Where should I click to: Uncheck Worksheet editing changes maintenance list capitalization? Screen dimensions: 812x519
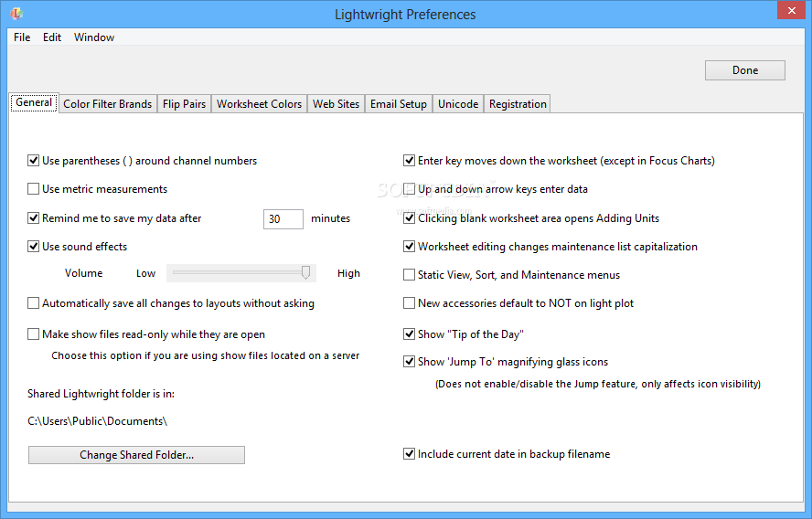click(x=409, y=247)
